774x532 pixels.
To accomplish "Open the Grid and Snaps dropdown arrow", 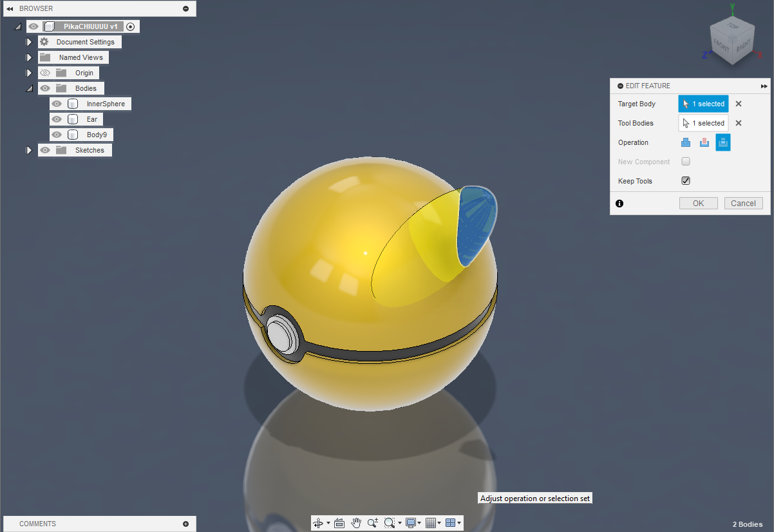I will (x=440, y=523).
